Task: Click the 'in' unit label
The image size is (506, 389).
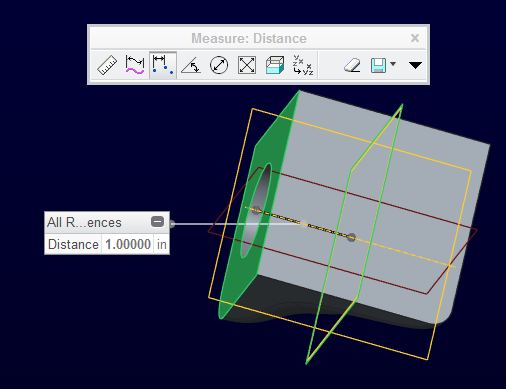Action: [x=162, y=244]
